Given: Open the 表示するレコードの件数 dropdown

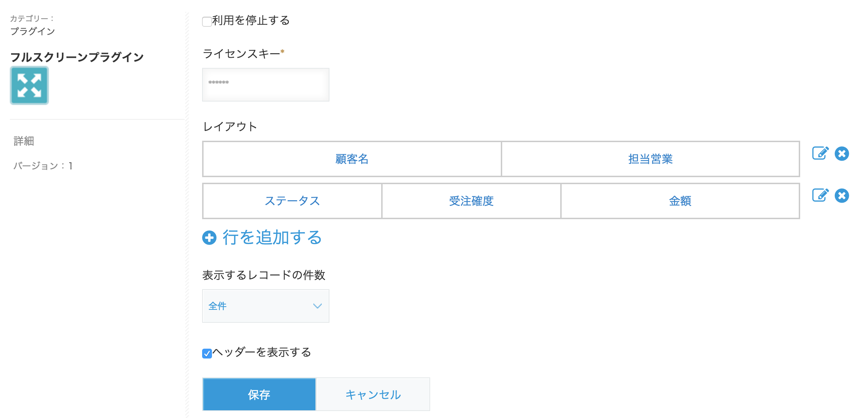Looking at the screenshot, I should [265, 306].
